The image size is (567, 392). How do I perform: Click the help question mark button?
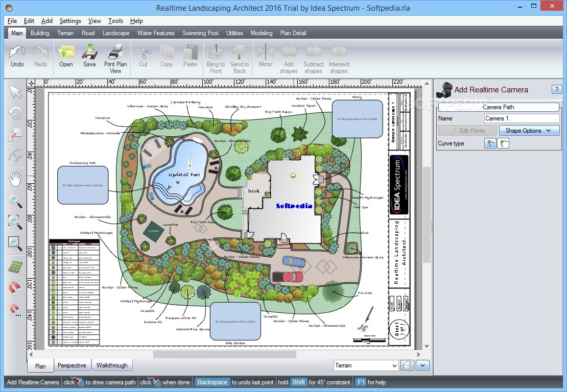[556, 89]
